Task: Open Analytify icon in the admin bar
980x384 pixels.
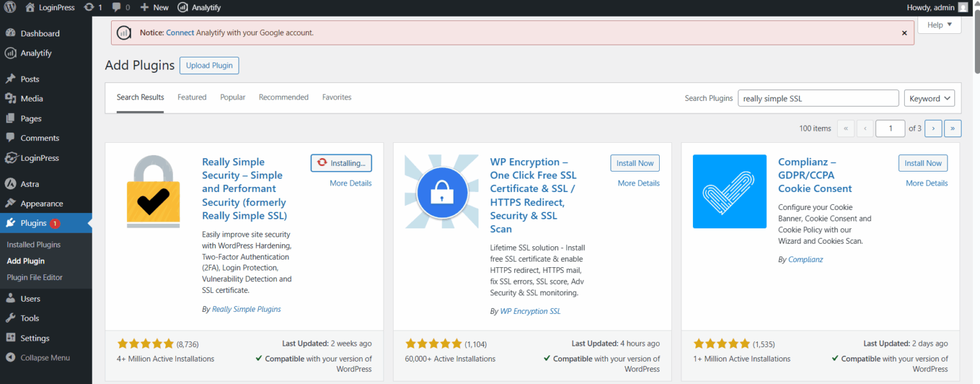Action: click(182, 8)
